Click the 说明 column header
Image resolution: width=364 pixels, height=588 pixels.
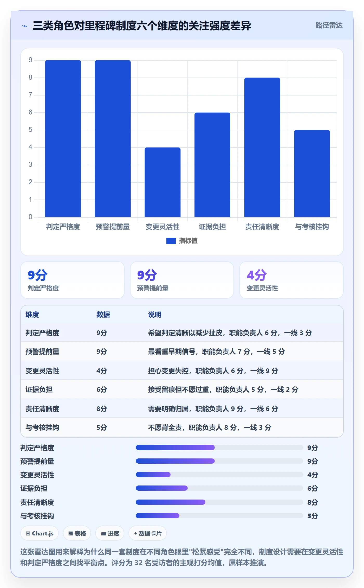pos(155,315)
